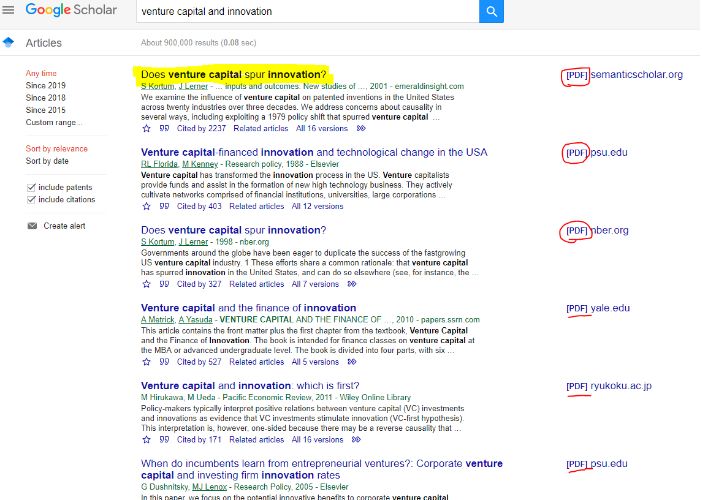Open 'Venture capital and the finance of innovation'
The width and height of the screenshot is (702, 500).
248,308
